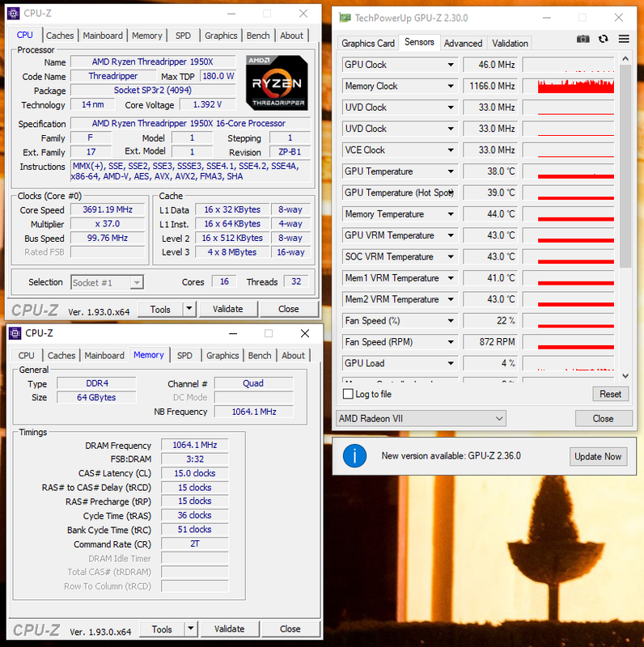Open the Memory Clock sensor dropdown
The width and height of the screenshot is (644, 647).
(451, 87)
